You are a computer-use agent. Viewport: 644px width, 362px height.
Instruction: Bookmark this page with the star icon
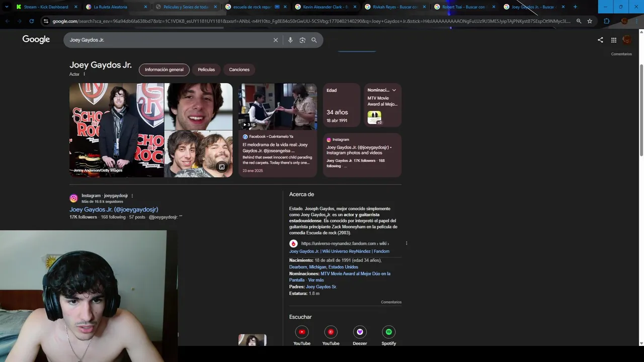(x=590, y=21)
